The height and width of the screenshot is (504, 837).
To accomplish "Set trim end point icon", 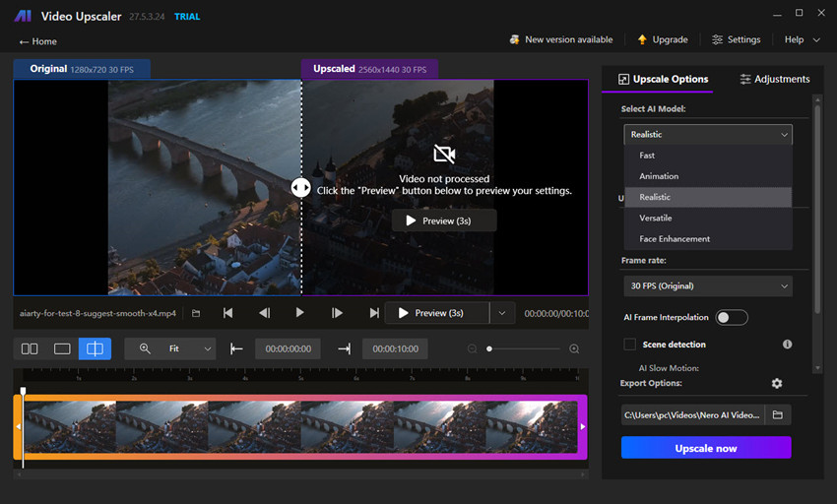I will 345,348.
